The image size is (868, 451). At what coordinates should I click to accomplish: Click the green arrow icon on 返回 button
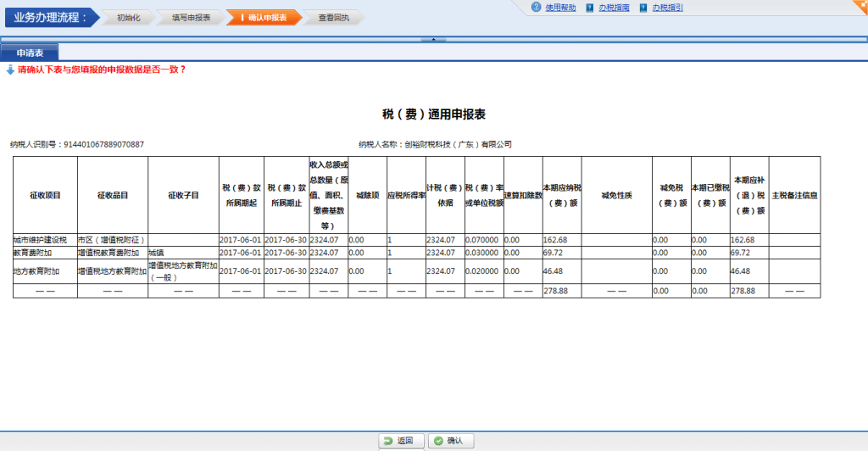pos(387,441)
